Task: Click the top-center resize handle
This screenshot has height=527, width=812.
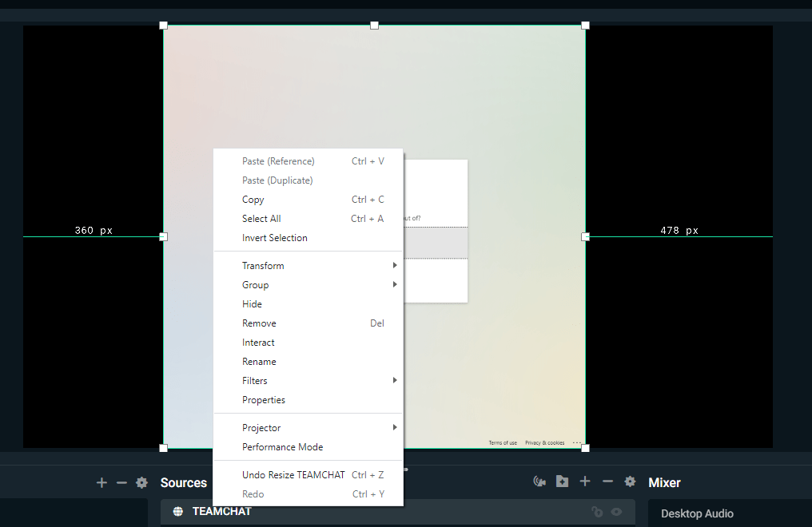Action: click(374, 26)
